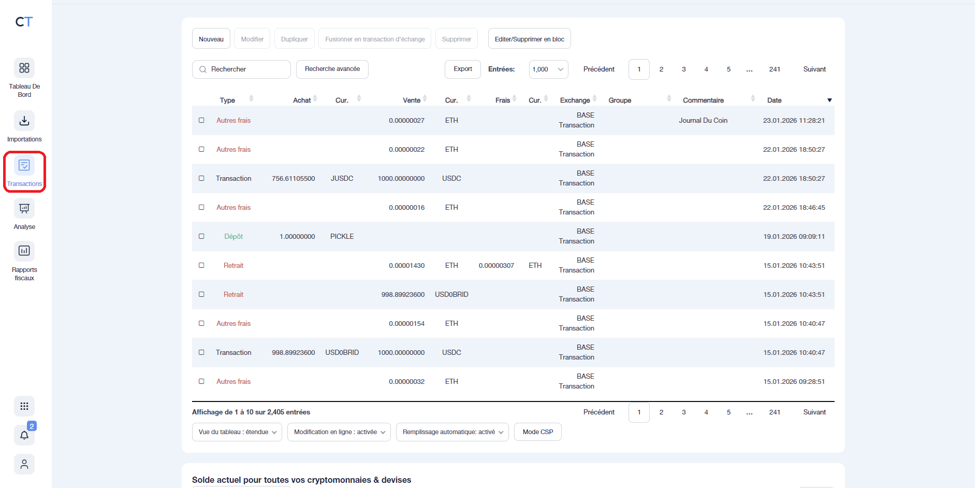Select the Dépôt PICKLE transaction checkbox
The height and width of the screenshot is (488, 980).
click(201, 236)
